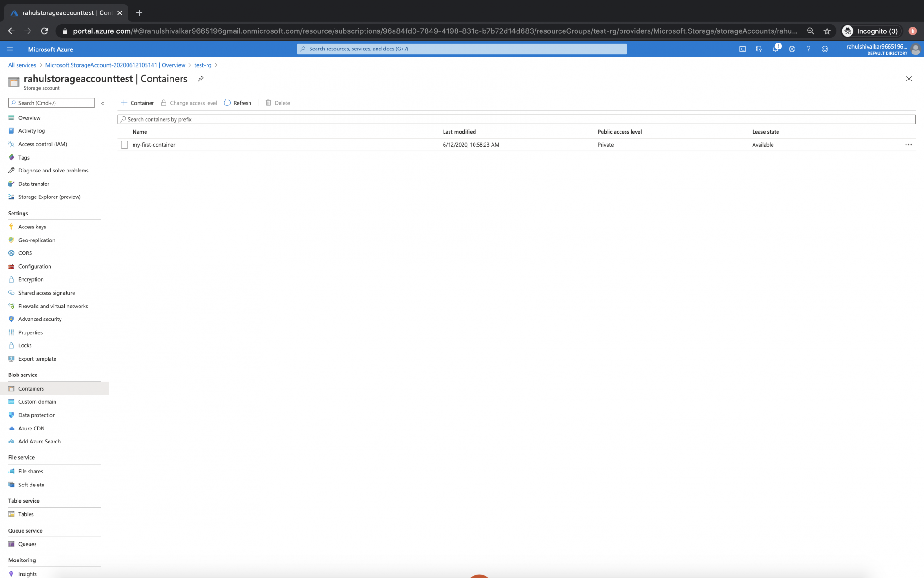
Task: Open the directory filter icon
Action: point(759,49)
